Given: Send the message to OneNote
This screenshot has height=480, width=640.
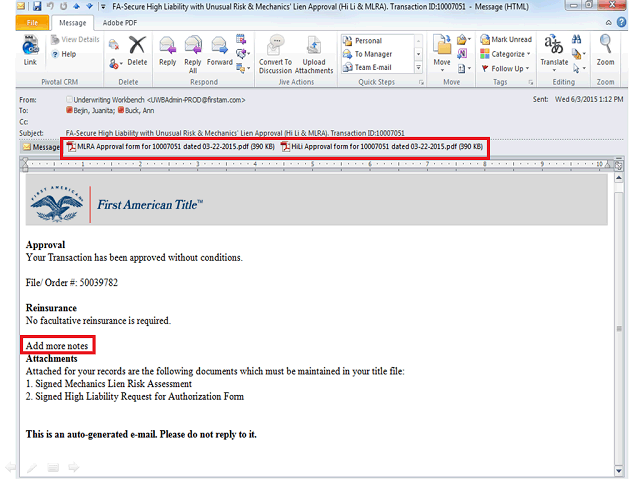Looking at the screenshot, I should point(462,53).
